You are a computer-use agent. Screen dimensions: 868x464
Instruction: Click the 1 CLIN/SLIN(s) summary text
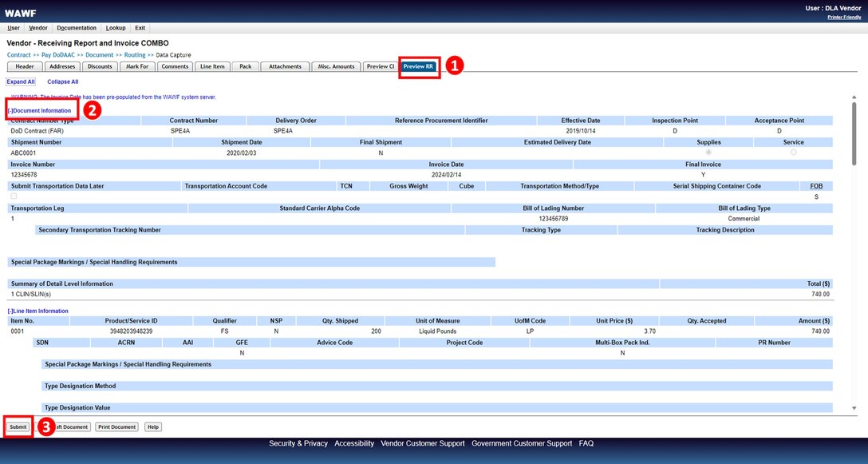[x=31, y=294]
